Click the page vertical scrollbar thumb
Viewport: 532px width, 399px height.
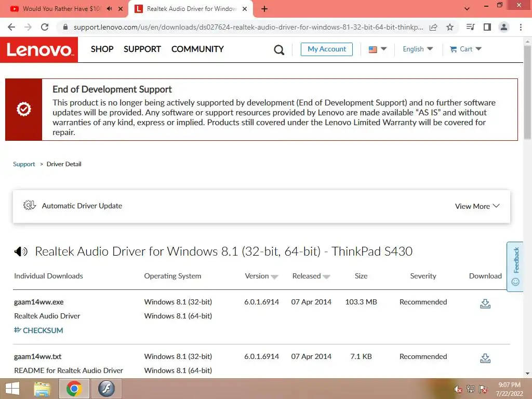point(527,92)
